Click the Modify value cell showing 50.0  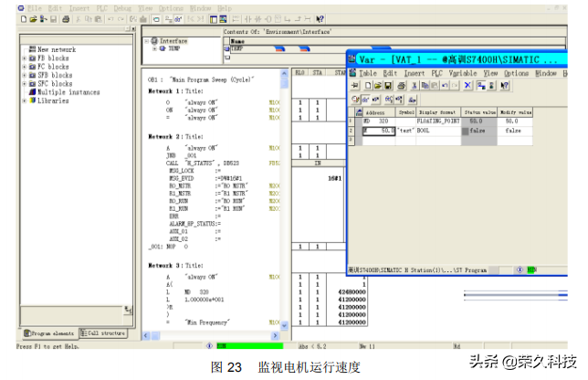[512, 121]
